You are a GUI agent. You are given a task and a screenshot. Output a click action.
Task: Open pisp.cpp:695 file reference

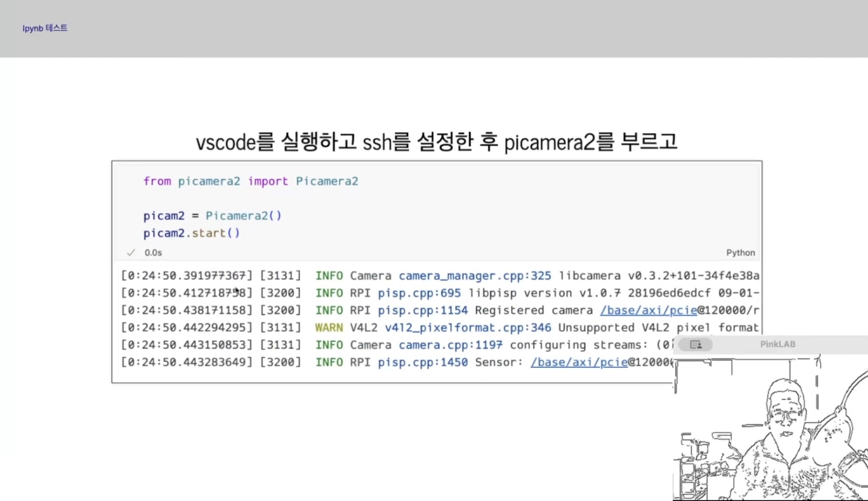coord(419,293)
